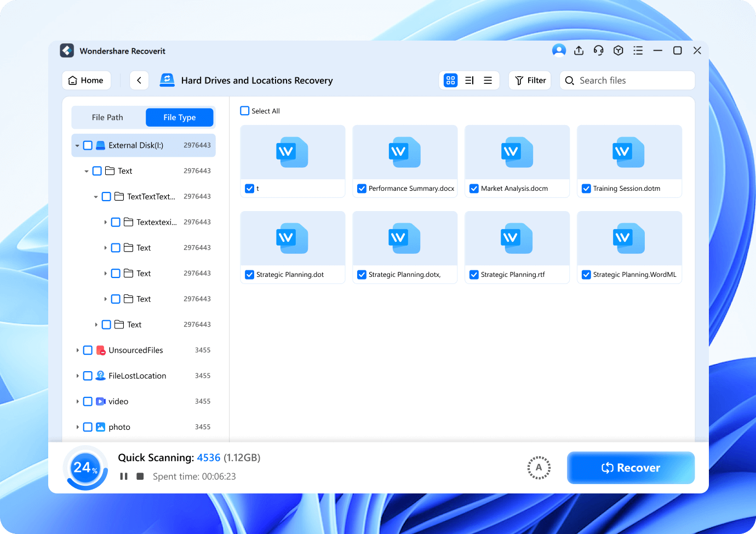Open Performance Summary.docx thumbnail
756x534 pixels.
405,152
